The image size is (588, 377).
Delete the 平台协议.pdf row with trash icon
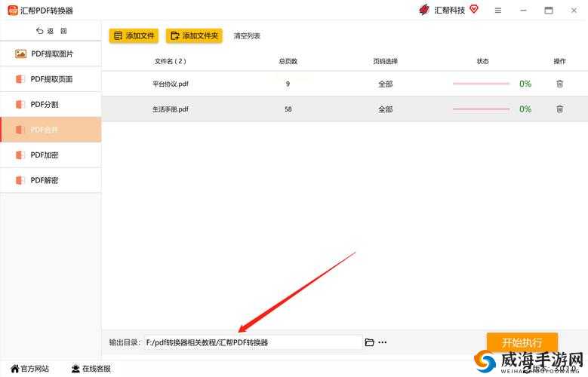559,84
